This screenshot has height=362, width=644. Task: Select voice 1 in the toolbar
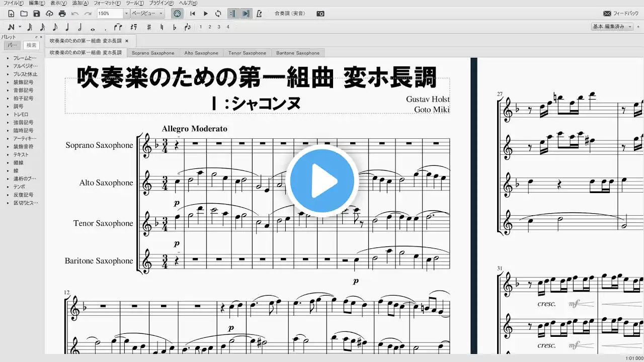pos(201,27)
